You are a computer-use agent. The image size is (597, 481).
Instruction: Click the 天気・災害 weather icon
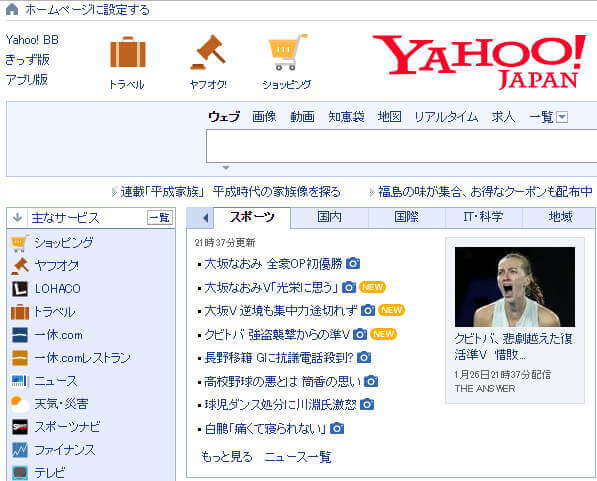[x=20, y=404]
